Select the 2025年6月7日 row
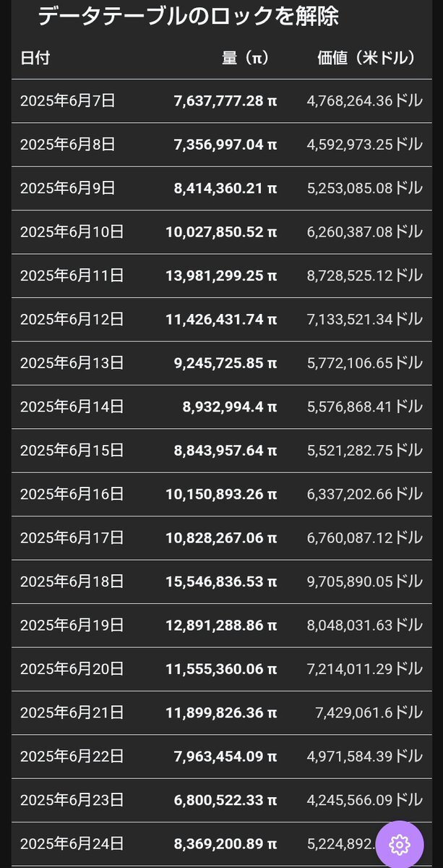This screenshot has width=443, height=868. click(x=221, y=101)
